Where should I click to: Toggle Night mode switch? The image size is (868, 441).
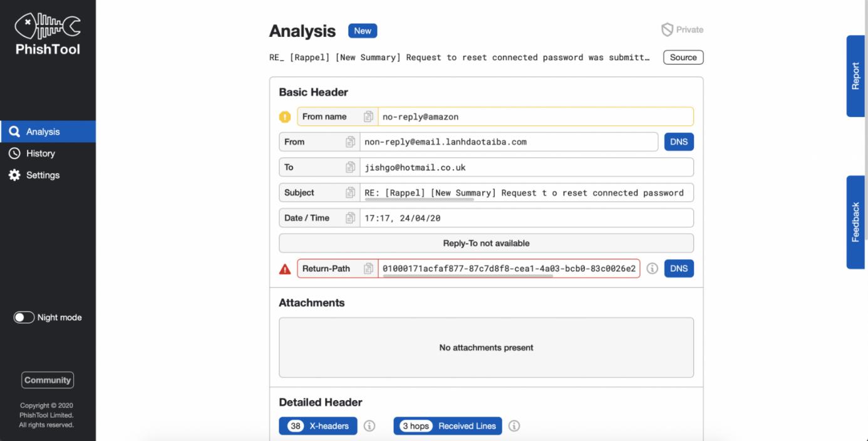(24, 318)
